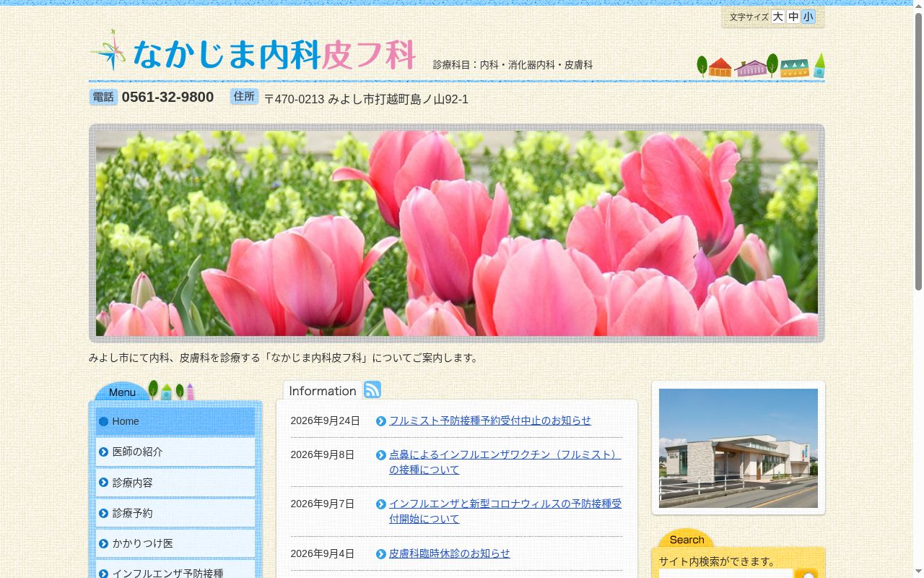
Task: Click the なかじま内科皮フ科 site logo
Action: pyautogui.click(x=253, y=52)
